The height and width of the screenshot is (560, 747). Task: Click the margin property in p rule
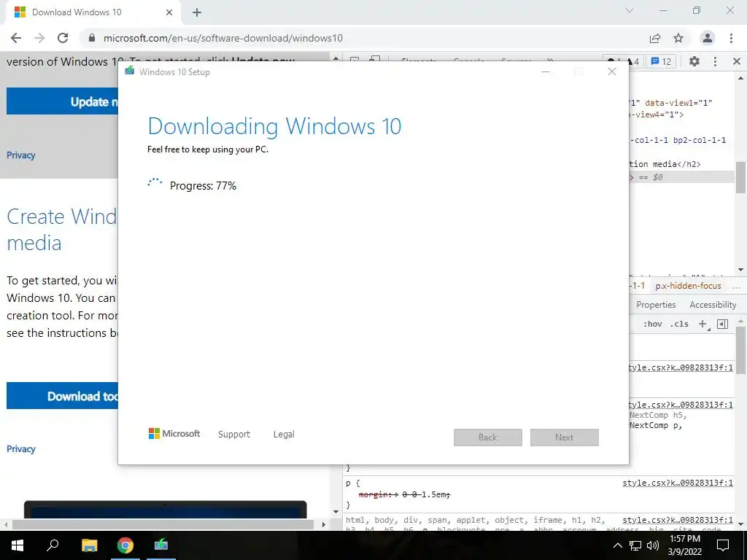coord(374,495)
